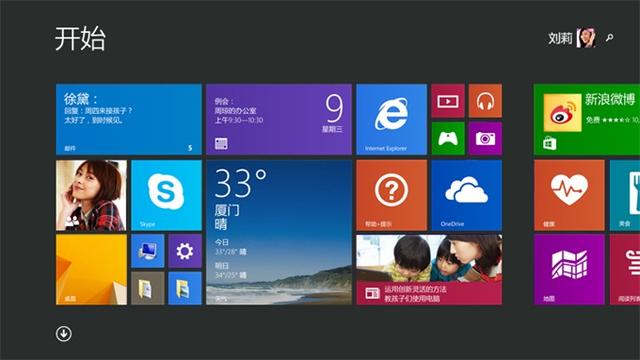Open the Camera tile
Viewport: 640px width, 360px height.
click(485, 138)
